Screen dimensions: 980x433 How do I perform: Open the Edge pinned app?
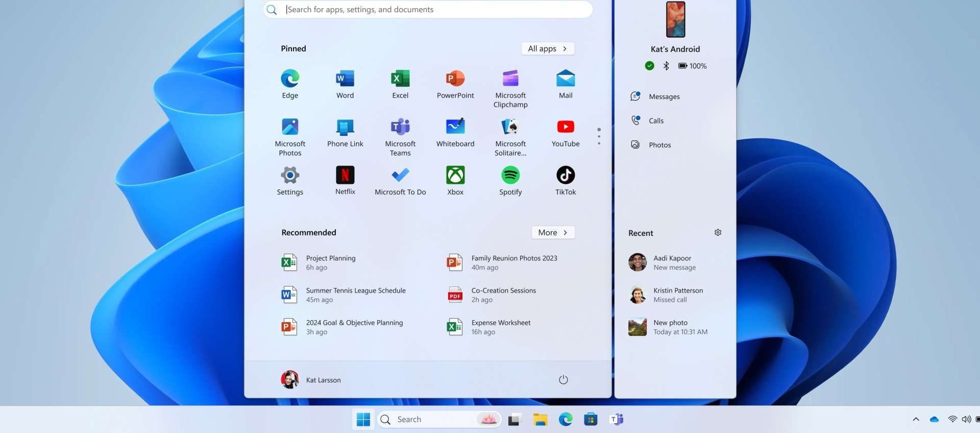point(290,84)
